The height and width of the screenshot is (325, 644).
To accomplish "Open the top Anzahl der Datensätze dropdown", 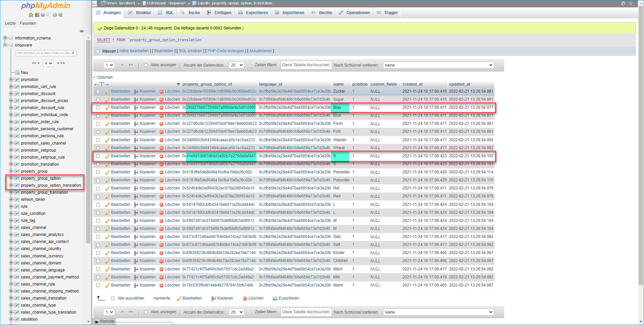I will tap(237, 65).
